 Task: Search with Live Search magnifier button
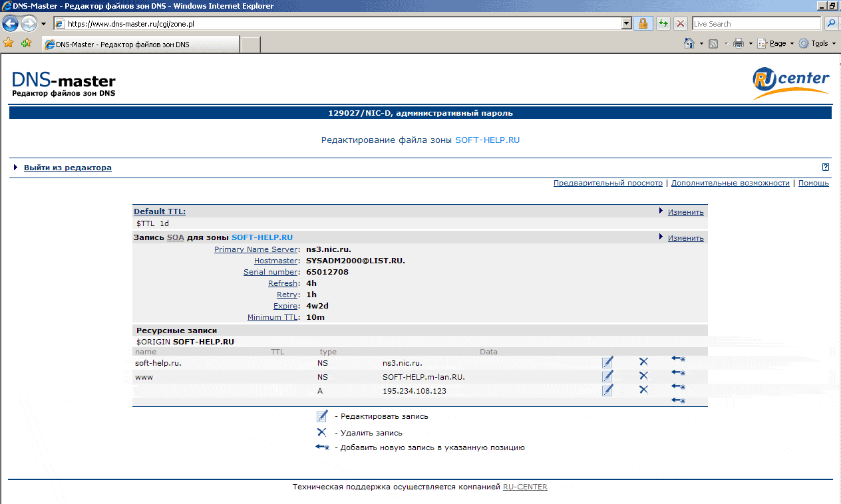point(832,24)
